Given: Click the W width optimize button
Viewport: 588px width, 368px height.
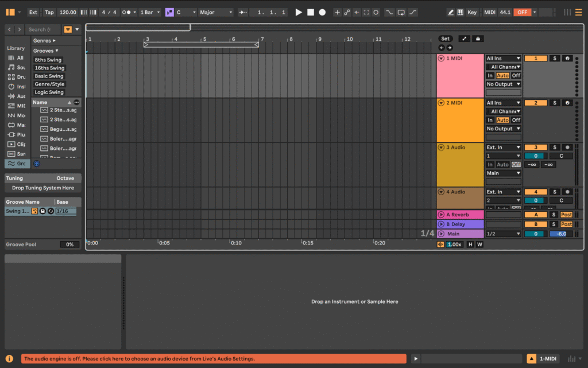Looking at the screenshot, I should [479, 245].
